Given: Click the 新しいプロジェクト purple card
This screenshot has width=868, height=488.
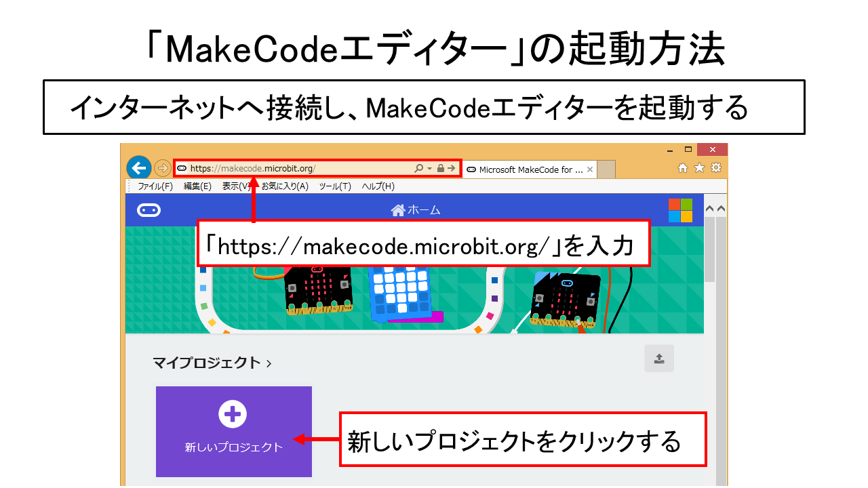Looking at the screenshot, I should pos(234,432).
